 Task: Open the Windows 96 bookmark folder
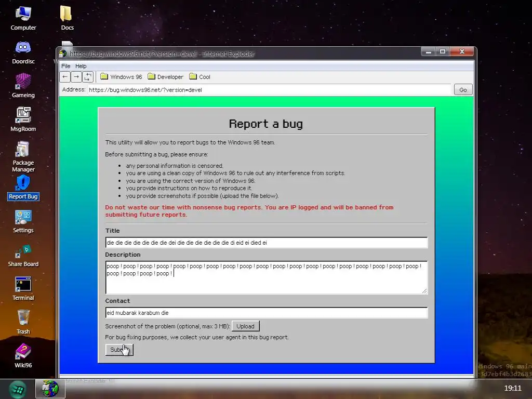tap(121, 77)
